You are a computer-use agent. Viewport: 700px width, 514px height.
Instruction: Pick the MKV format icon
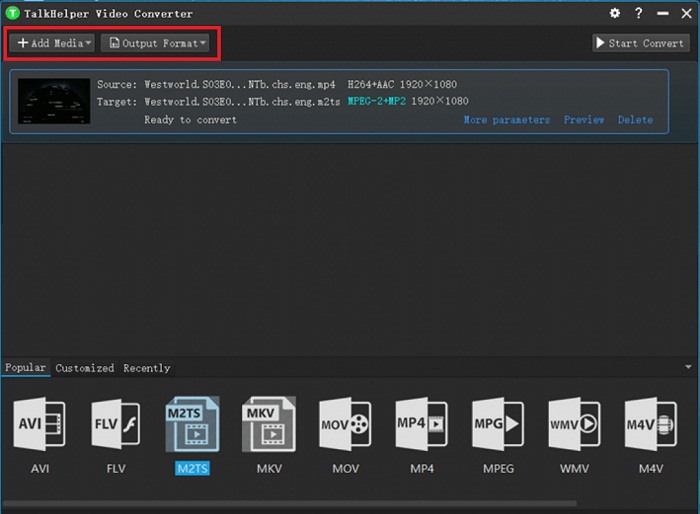pos(269,424)
